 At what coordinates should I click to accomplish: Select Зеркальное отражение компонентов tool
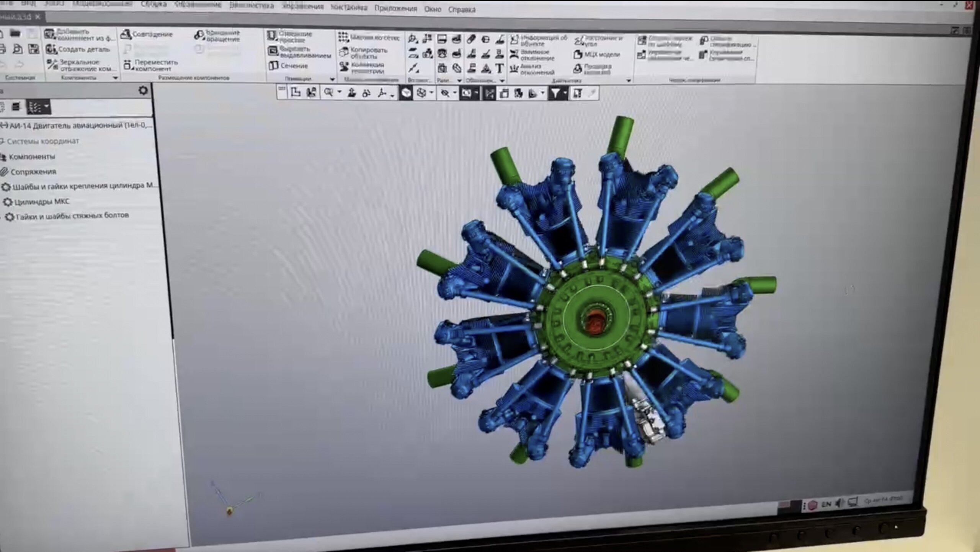tap(81, 65)
